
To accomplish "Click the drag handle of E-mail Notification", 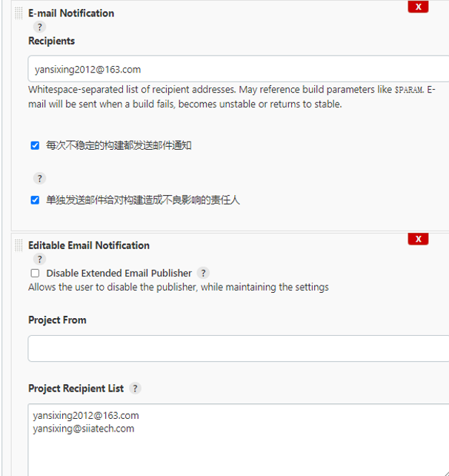I will pos(19,13).
